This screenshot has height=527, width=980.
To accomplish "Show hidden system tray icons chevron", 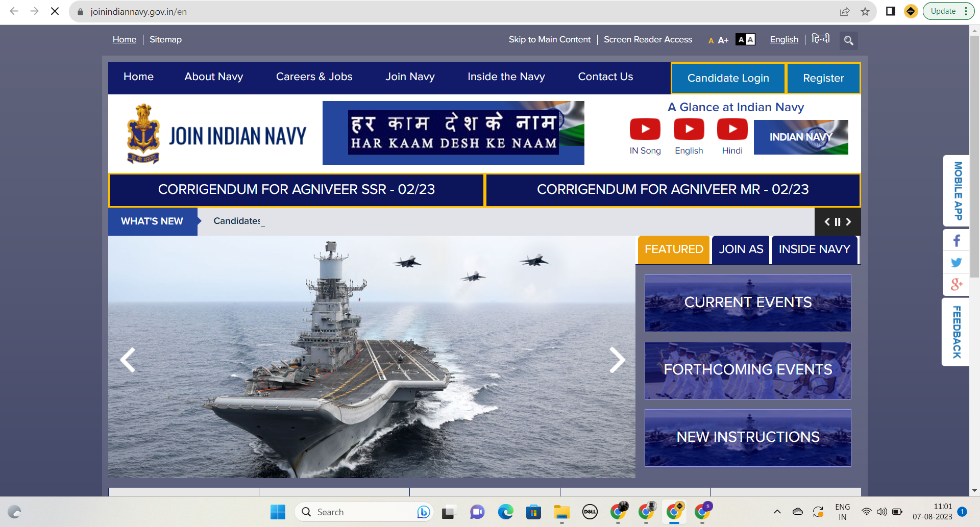I will point(777,512).
